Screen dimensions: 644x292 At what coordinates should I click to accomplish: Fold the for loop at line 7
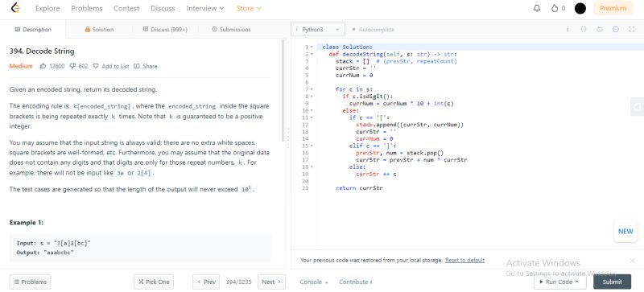[x=312, y=89]
